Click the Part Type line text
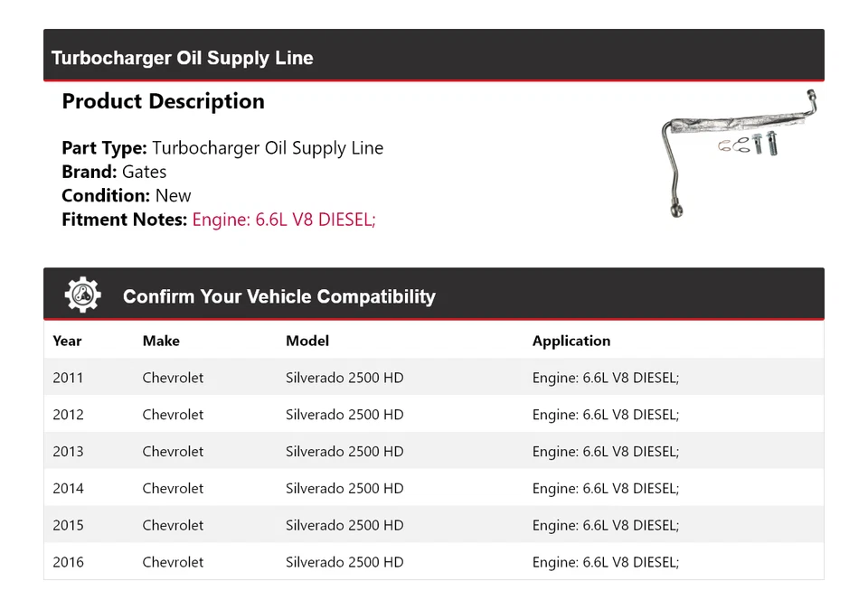This screenshot has height=609, width=868. [222, 148]
